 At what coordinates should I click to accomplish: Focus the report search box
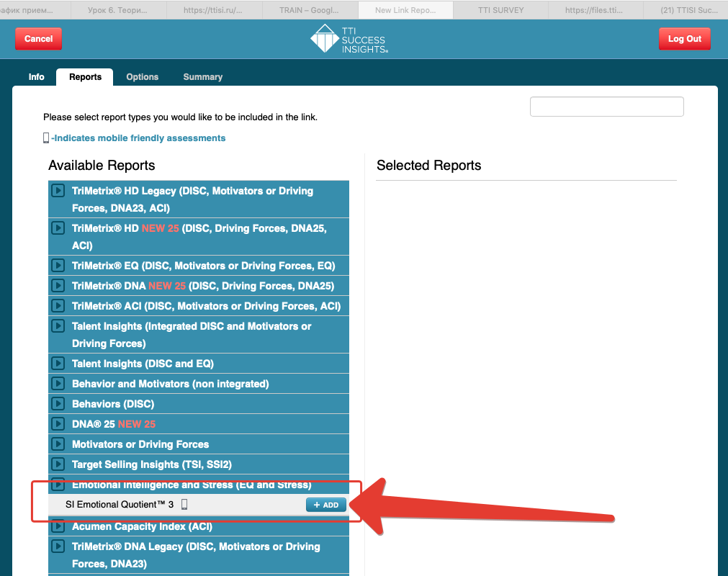(x=607, y=107)
